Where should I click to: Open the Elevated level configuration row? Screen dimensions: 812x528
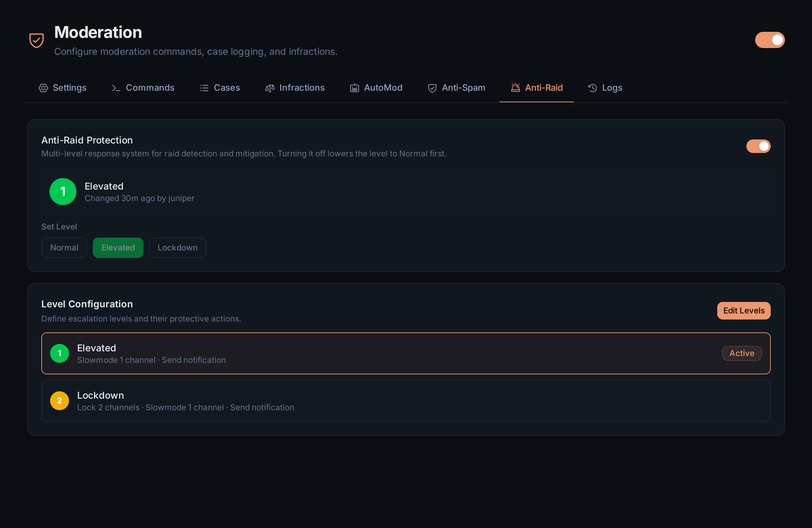(x=406, y=353)
